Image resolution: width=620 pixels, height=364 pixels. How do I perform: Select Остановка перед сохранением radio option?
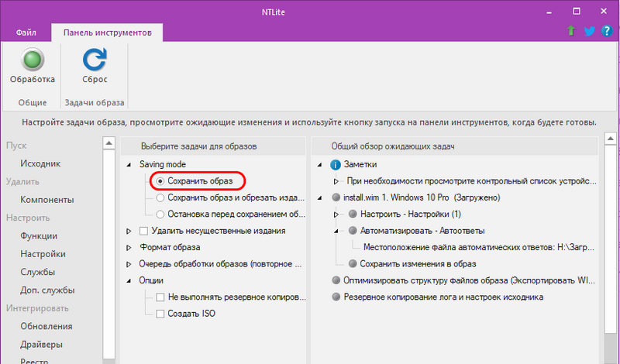pos(160,215)
